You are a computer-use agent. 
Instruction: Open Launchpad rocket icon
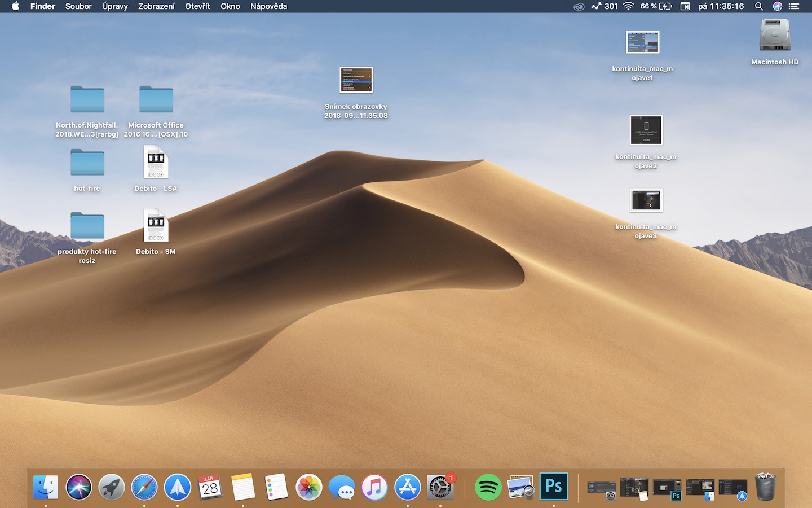tap(112, 487)
